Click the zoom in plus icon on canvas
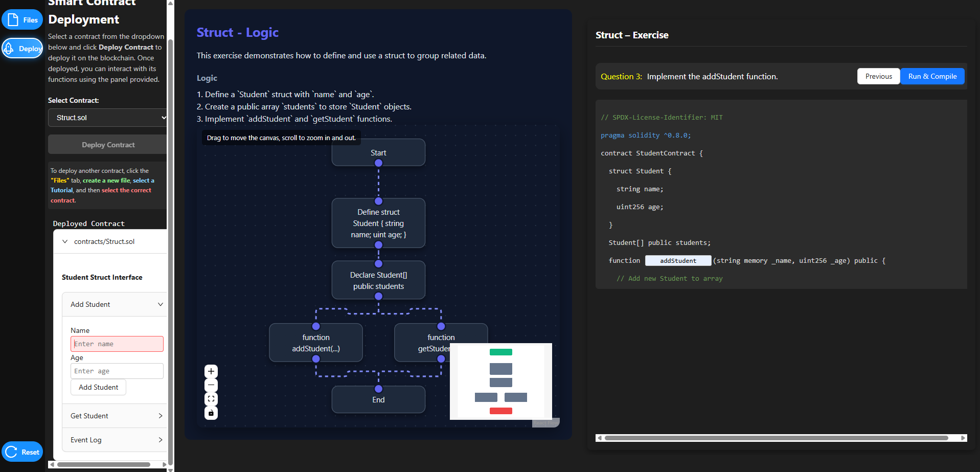This screenshot has height=472, width=980. pyautogui.click(x=211, y=371)
